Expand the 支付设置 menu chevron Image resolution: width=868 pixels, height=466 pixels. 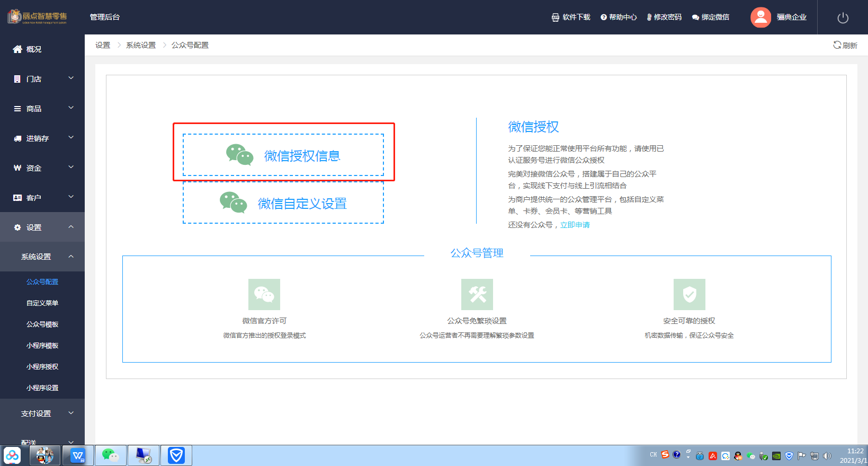[71, 413]
